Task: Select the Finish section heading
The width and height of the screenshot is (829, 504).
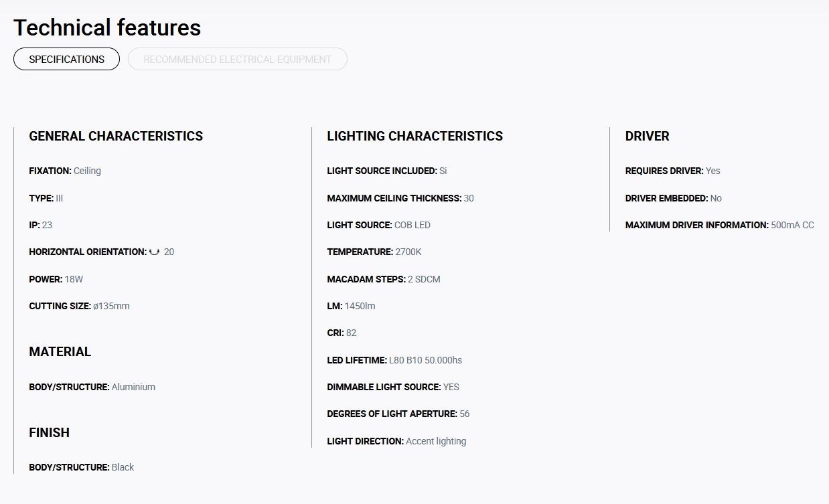Action: (49, 432)
